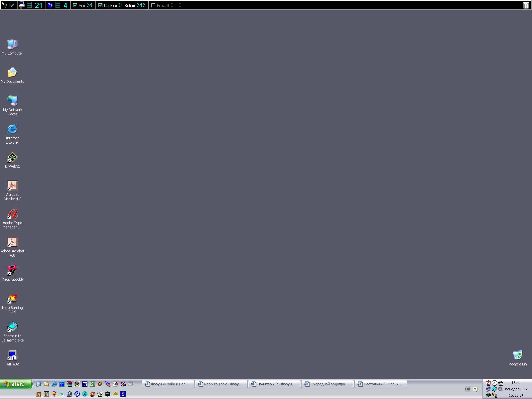Click the red crossed monitor tray icon
532x399 pixels.
[x=488, y=383]
